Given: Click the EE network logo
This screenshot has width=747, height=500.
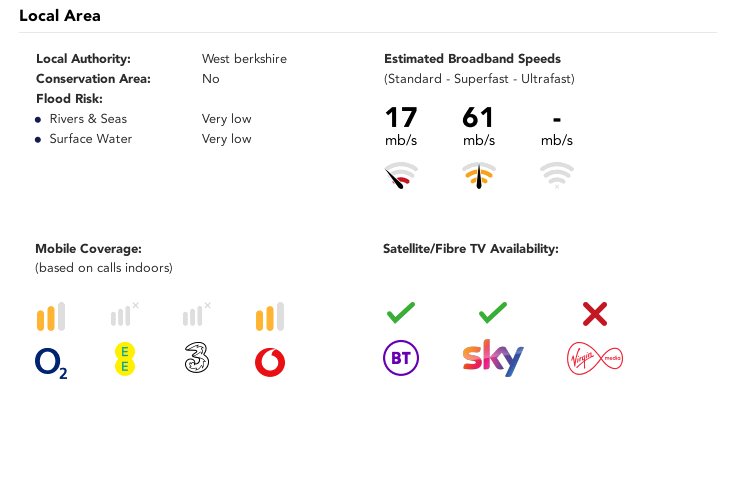Looking at the screenshot, I should click(125, 360).
